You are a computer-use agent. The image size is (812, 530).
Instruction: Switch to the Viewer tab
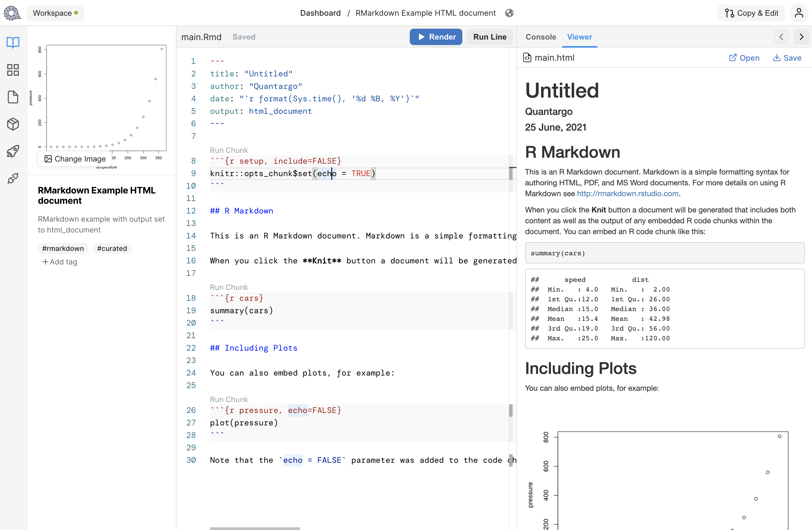click(579, 37)
